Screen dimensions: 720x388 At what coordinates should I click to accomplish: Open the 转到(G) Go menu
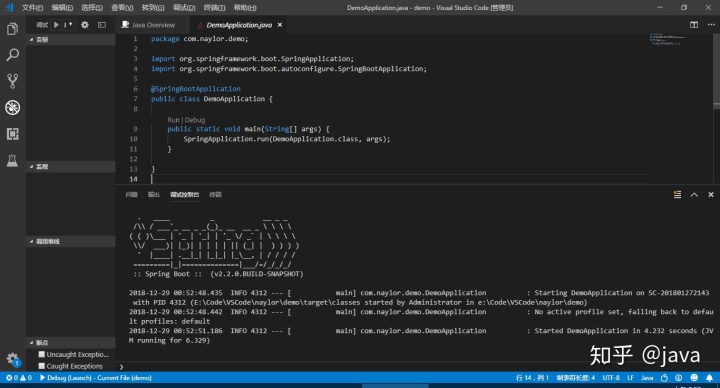(153, 7)
